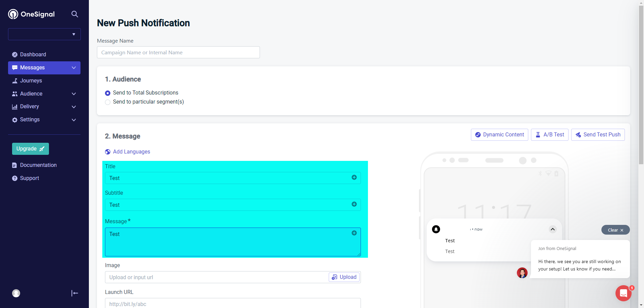Open the user avatar profile icon

pos(16,293)
